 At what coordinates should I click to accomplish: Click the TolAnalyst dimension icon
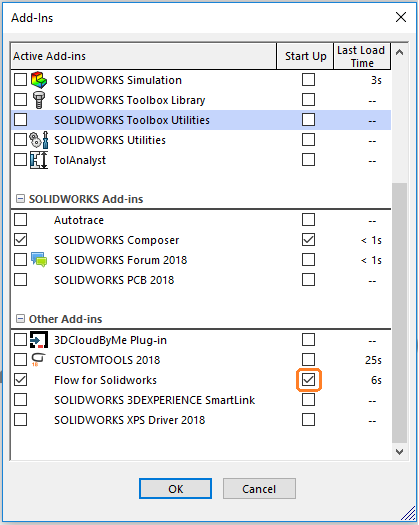(x=39, y=160)
